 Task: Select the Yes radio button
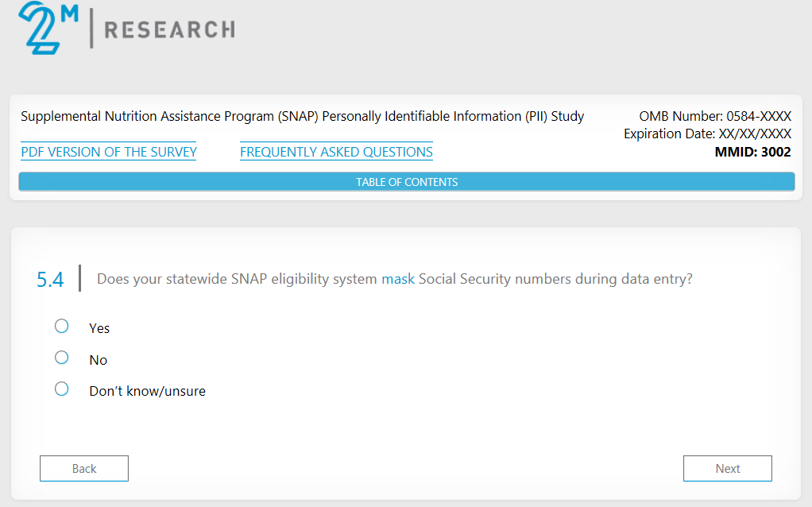pos(62,326)
